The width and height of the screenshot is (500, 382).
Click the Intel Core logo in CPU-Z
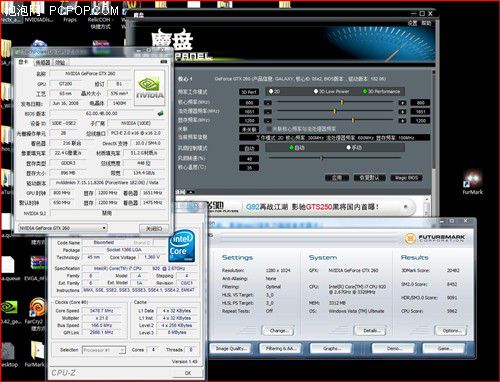(181, 246)
